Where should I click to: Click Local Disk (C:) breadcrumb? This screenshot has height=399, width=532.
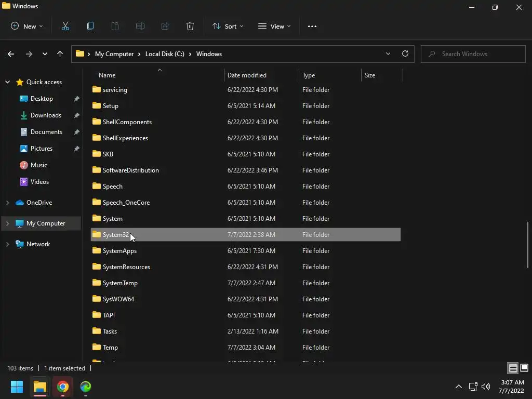point(165,54)
